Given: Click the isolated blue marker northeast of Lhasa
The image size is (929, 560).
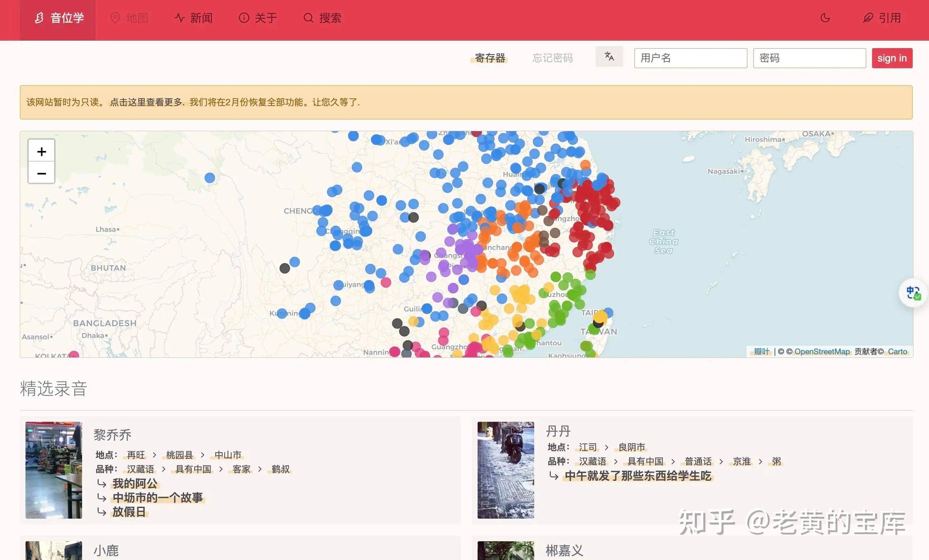Looking at the screenshot, I should (210, 177).
